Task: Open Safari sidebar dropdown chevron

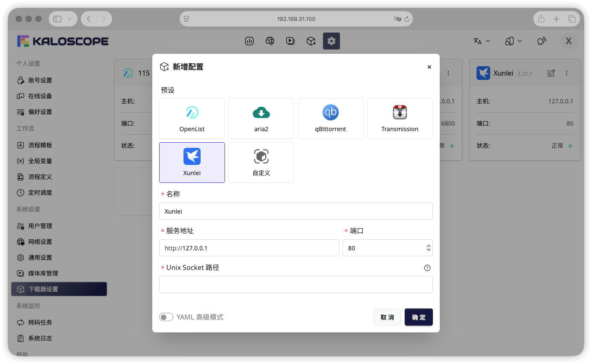Action: pyautogui.click(x=70, y=19)
